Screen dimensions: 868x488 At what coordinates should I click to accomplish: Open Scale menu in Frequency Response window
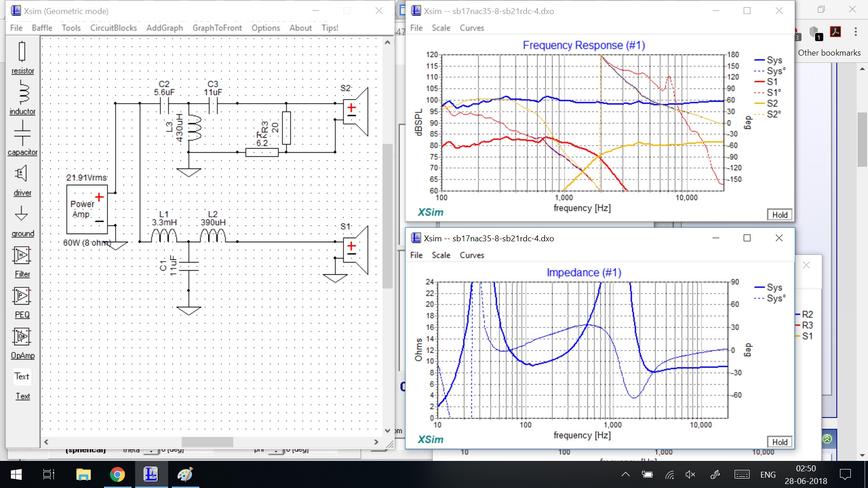coord(441,28)
